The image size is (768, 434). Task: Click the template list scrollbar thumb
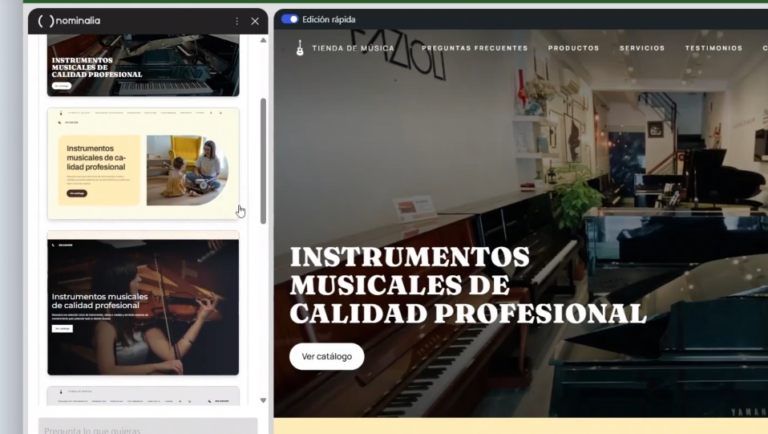pos(263,161)
